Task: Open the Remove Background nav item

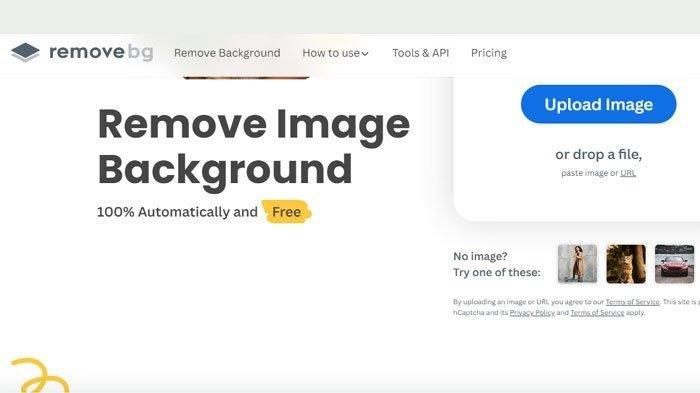Action: point(227,53)
